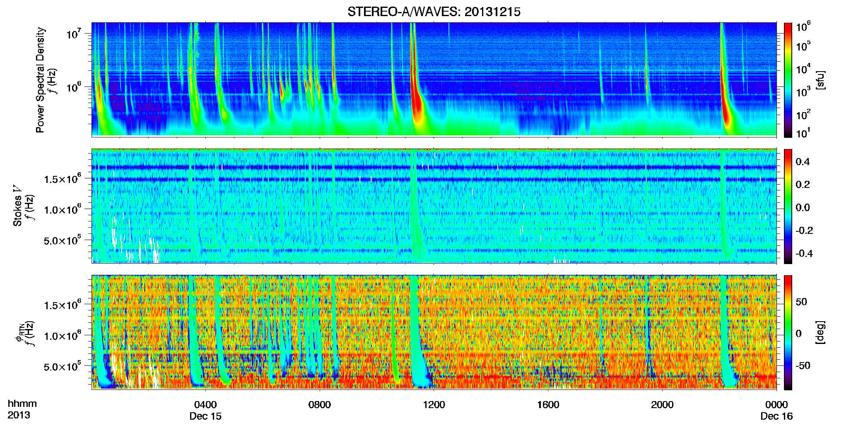This screenshot has height=447, width=868.
Task: Click the -0.4 tick on the Stokes V colorbar
Action: pyautogui.click(x=804, y=253)
